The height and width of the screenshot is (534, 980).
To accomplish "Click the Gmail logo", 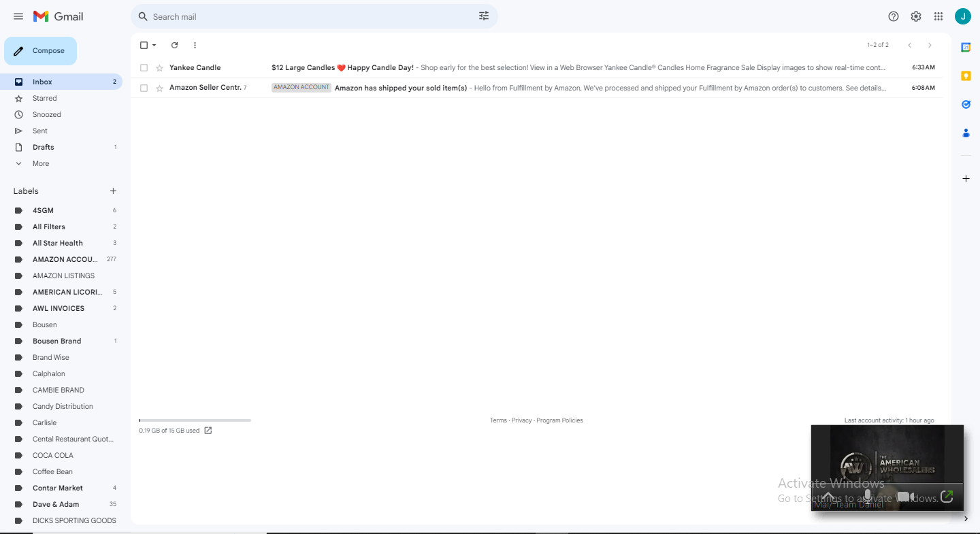I will point(58,16).
